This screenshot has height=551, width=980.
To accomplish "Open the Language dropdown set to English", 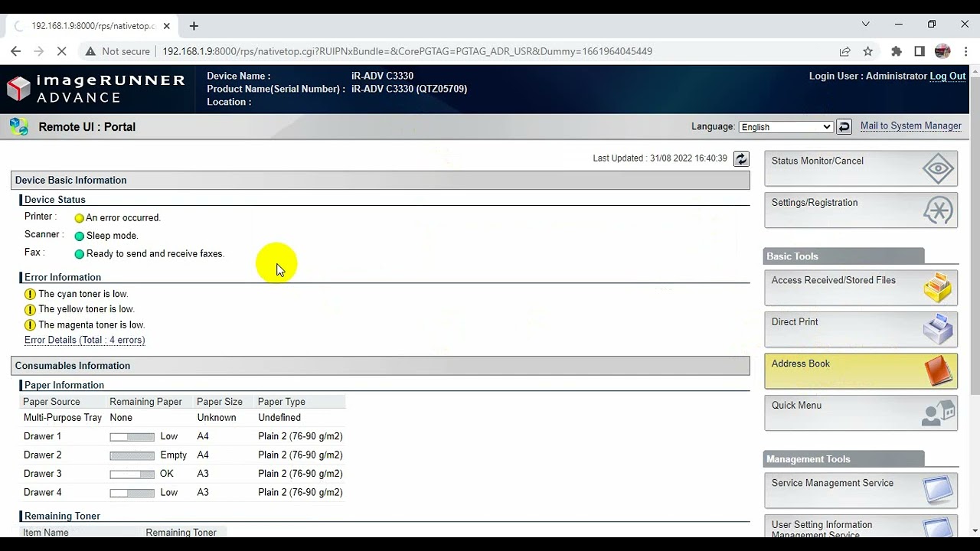I will point(786,127).
